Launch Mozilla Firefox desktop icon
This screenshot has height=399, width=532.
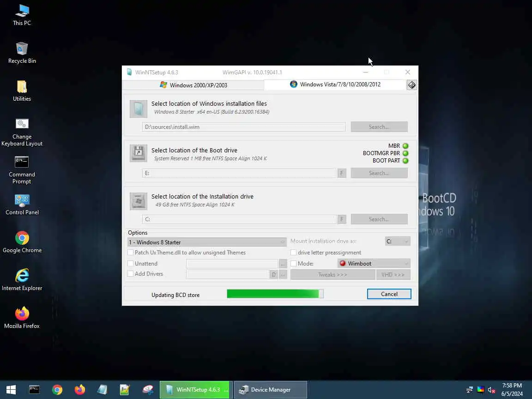(22, 318)
